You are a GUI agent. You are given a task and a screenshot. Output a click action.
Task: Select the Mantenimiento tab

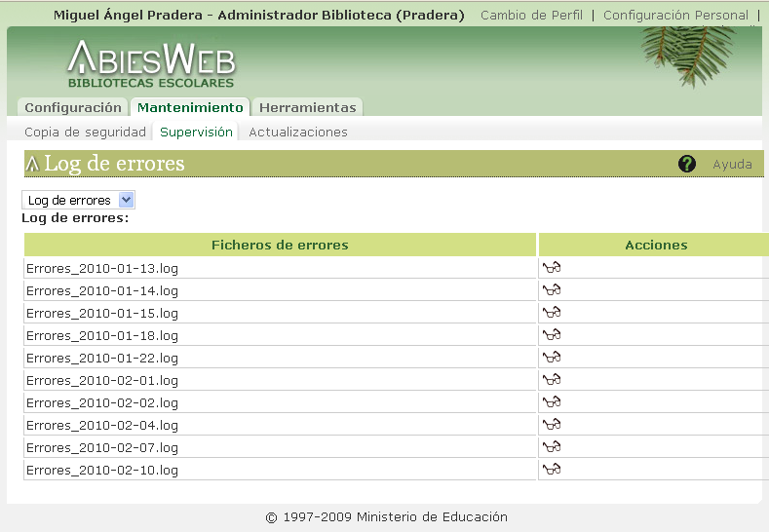tap(190, 108)
